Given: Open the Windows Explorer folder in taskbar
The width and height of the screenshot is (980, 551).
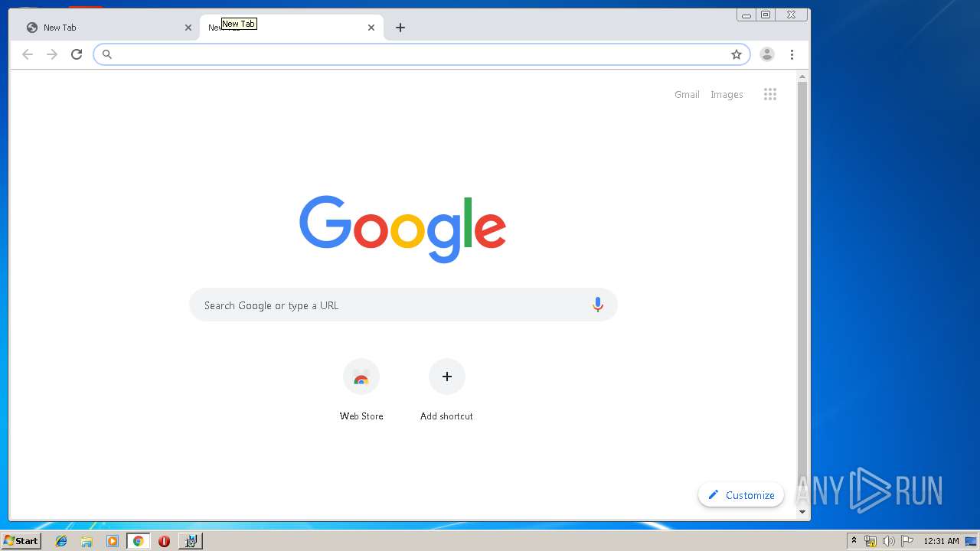Looking at the screenshot, I should pyautogui.click(x=87, y=541).
